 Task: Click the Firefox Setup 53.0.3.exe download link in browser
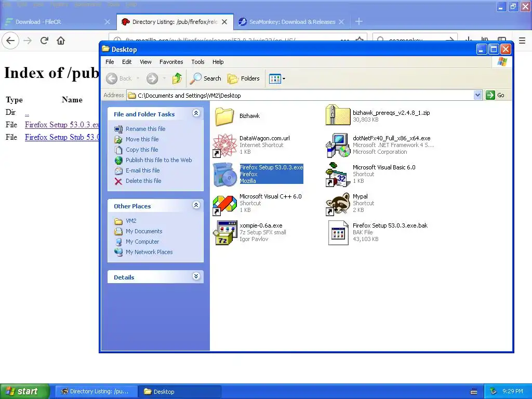click(62, 125)
